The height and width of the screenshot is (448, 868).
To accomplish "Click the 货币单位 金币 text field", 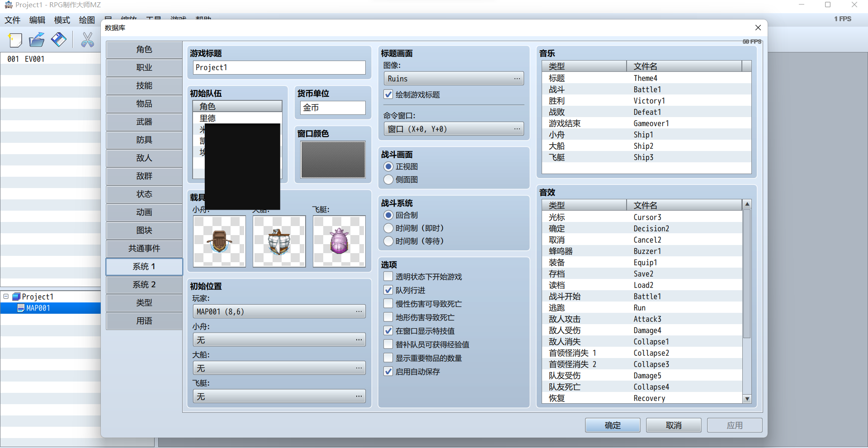I will (x=333, y=108).
